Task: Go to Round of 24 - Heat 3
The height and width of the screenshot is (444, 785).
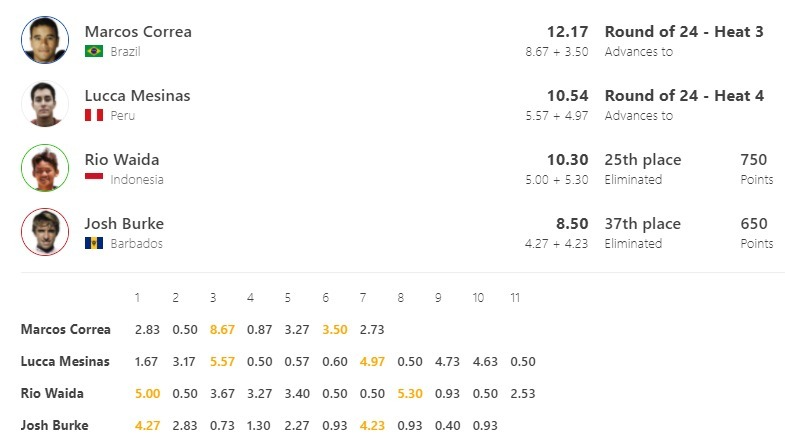Action: (x=684, y=32)
